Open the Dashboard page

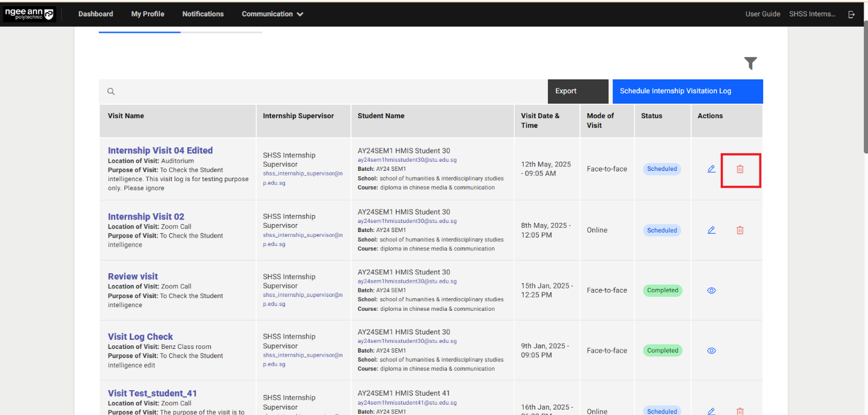(x=96, y=14)
